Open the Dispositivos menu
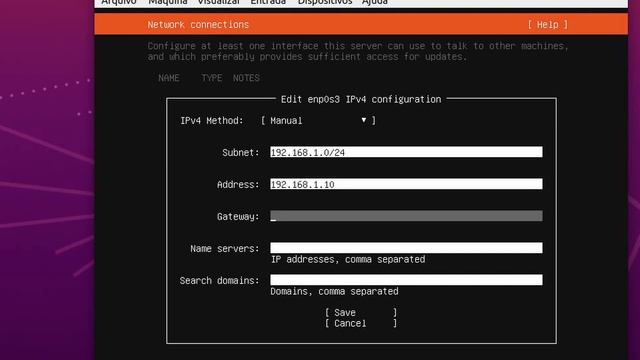The width and height of the screenshot is (640, 360). [x=325, y=2]
